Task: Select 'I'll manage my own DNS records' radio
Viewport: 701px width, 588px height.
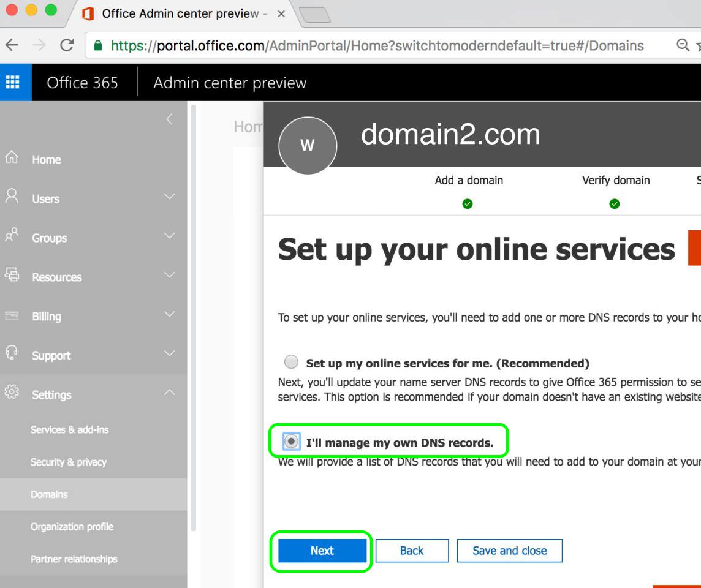Action: (291, 442)
